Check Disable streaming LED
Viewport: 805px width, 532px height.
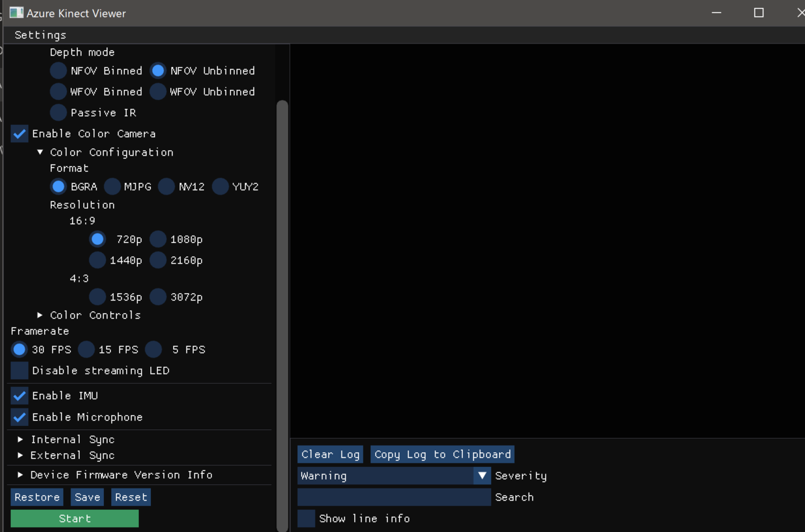pyautogui.click(x=19, y=370)
